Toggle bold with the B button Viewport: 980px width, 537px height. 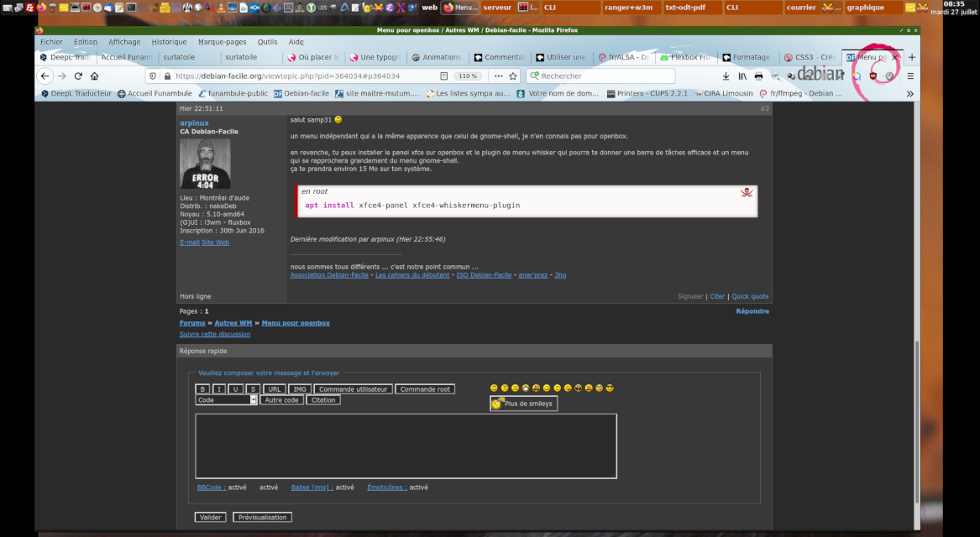pos(202,389)
